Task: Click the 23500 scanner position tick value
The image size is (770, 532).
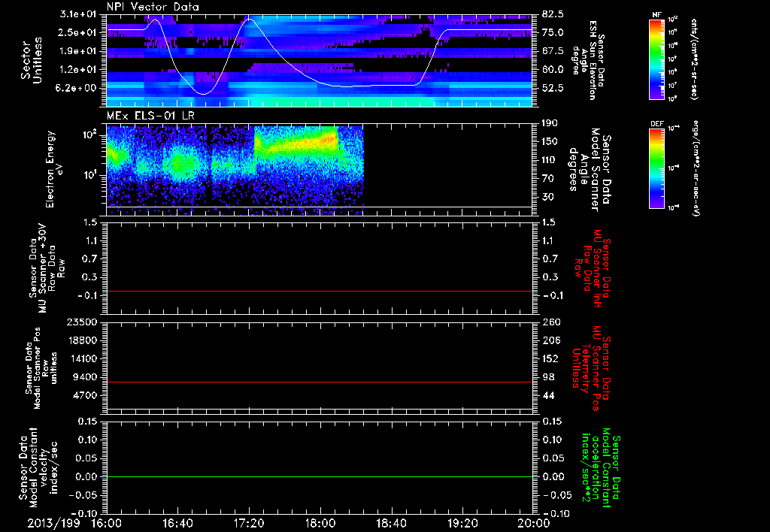Action: pos(81,322)
